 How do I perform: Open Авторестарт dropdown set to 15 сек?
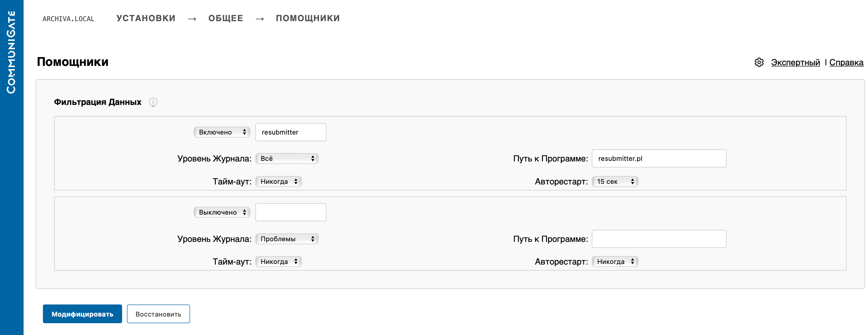pyautogui.click(x=615, y=182)
